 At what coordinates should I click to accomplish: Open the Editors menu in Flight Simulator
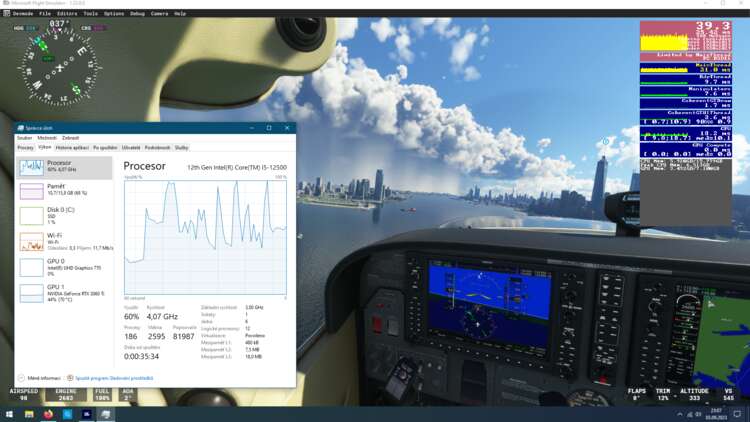click(67, 13)
